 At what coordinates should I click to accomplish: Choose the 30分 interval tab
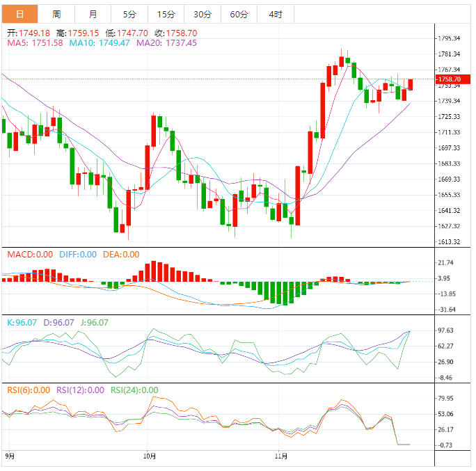coord(203,14)
